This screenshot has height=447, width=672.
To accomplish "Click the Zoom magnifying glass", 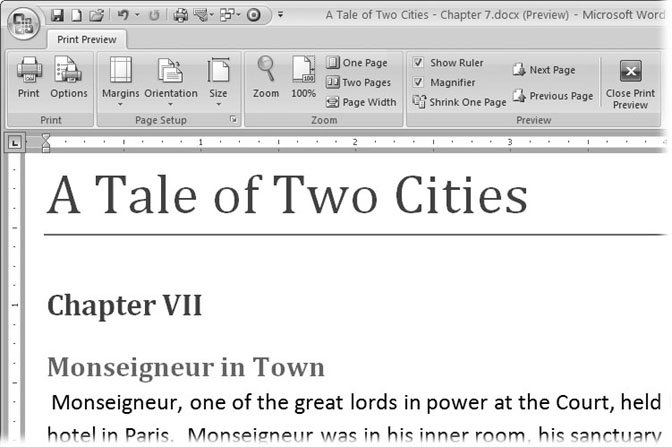I will [266, 79].
